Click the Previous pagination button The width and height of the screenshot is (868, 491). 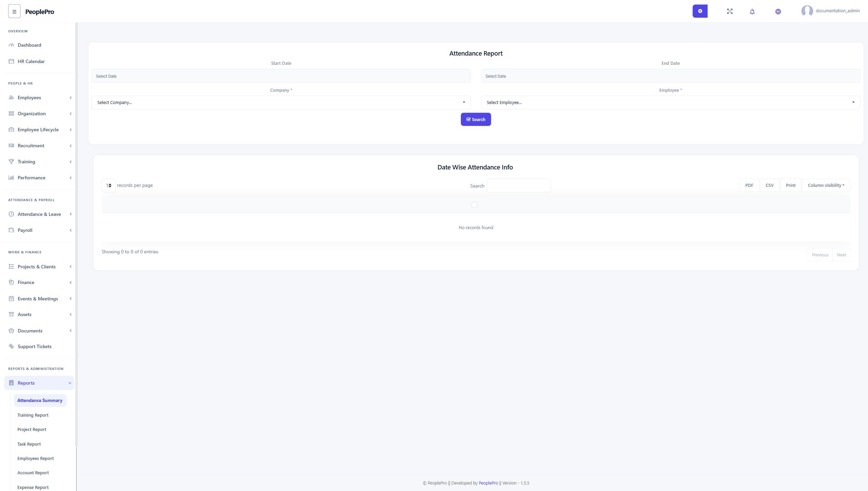pyautogui.click(x=820, y=255)
